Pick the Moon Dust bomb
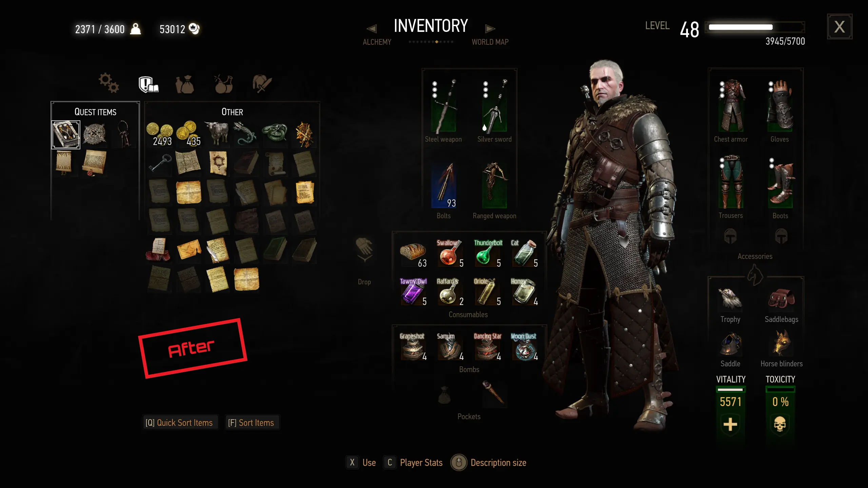868x488 pixels. pos(524,347)
